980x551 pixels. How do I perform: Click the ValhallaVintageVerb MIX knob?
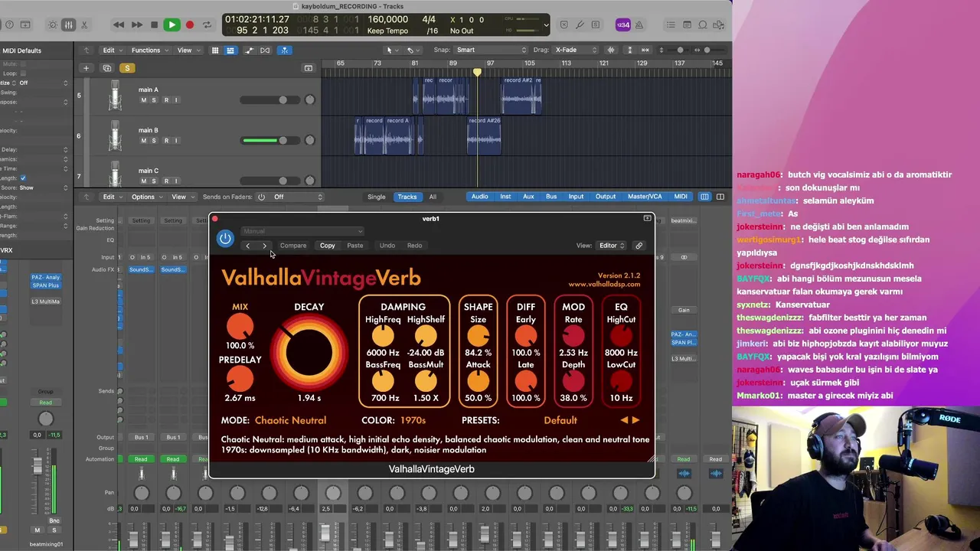[x=240, y=328]
